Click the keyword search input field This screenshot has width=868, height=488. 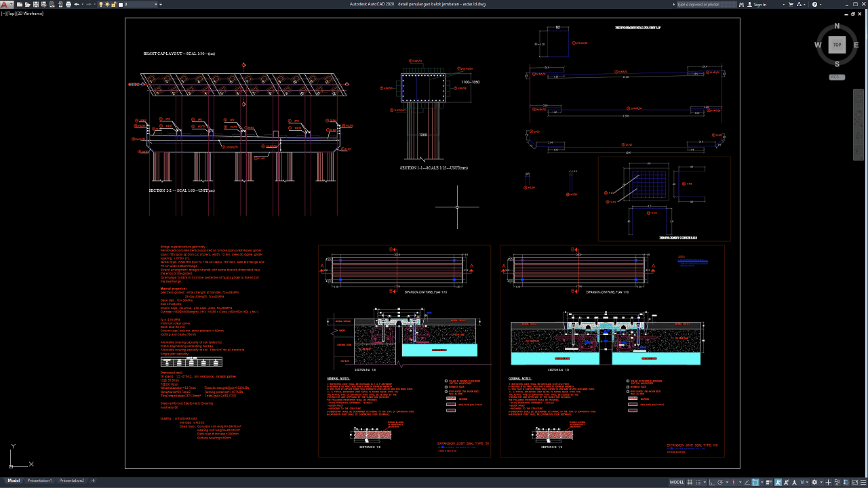tap(707, 4)
